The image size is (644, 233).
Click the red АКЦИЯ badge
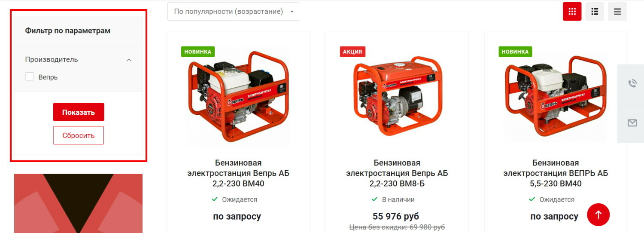coord(352,52)
